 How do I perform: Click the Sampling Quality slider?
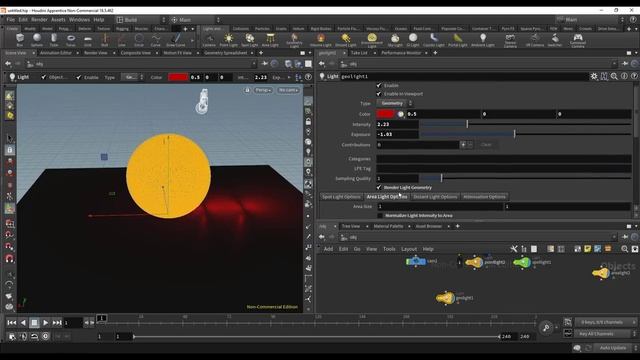pyautogui.click(x=526, y=178)
